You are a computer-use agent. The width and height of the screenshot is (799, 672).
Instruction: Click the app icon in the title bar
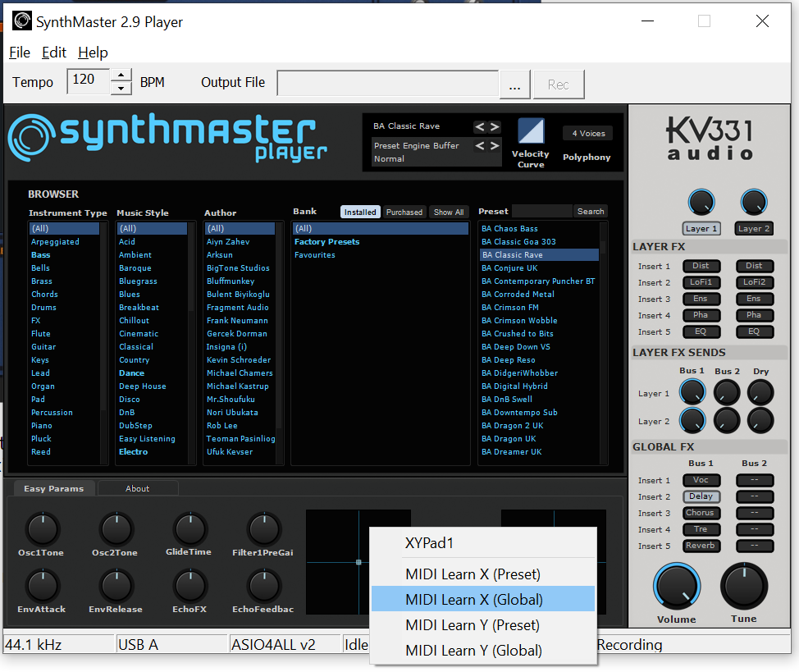pyautogui.click(x=21, y=20)
